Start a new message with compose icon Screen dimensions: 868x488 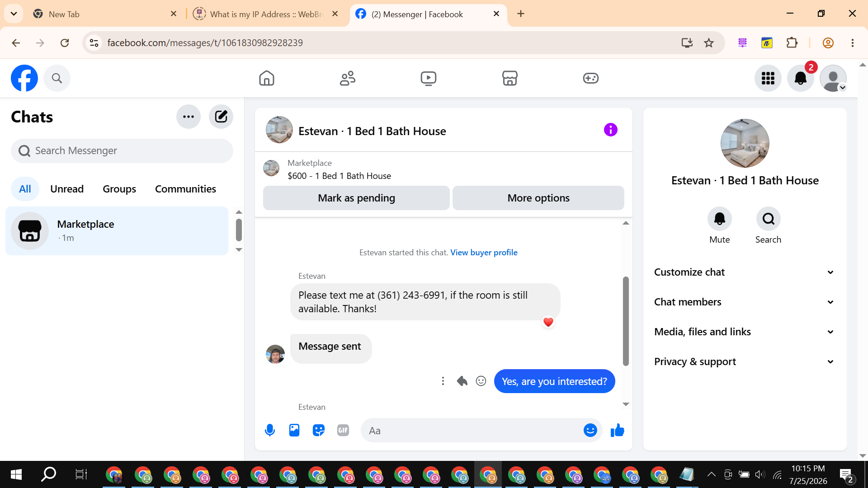pyautogui.click(x=221, y=117)
